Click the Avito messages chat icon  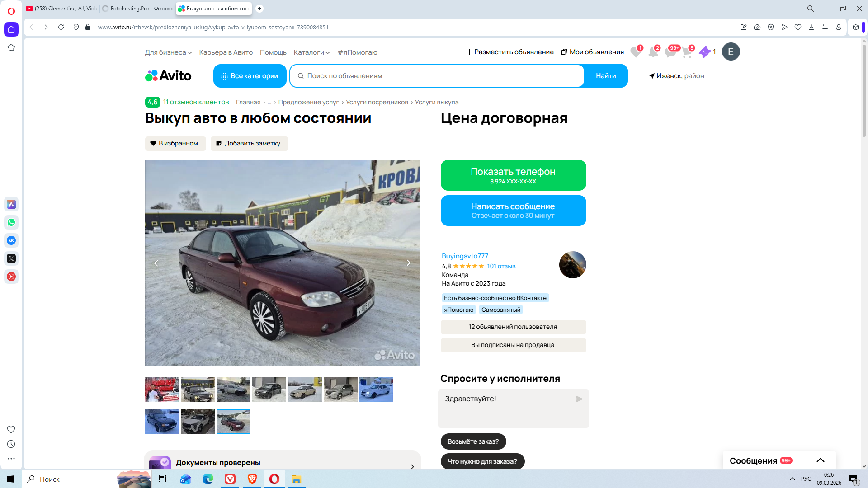670,52
